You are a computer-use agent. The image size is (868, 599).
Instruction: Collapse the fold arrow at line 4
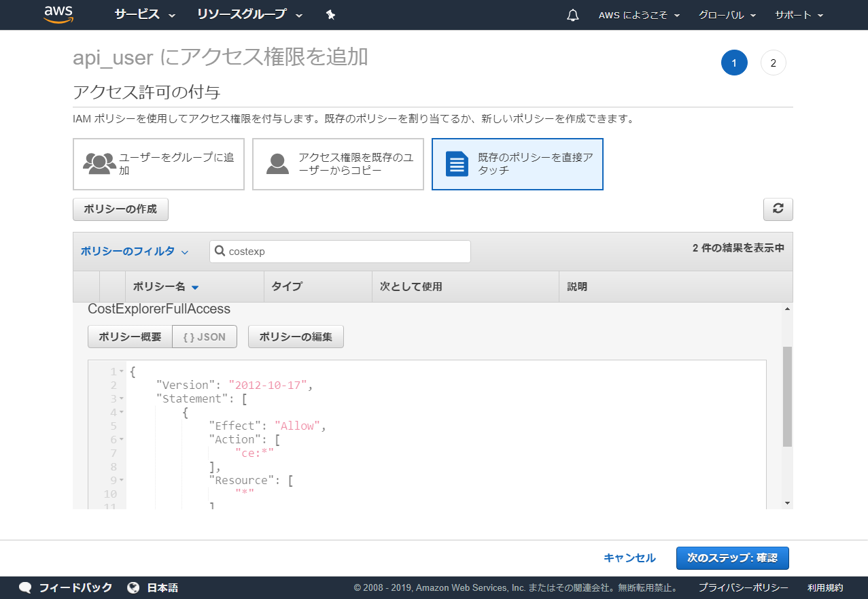coord(122,413)
